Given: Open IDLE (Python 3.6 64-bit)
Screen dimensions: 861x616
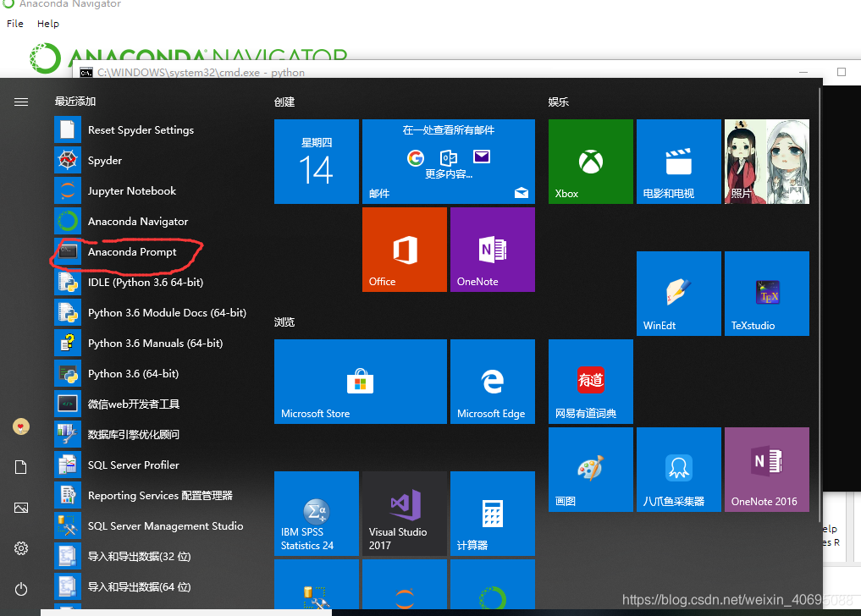Looking at the screenshot, I should [151, 283].
